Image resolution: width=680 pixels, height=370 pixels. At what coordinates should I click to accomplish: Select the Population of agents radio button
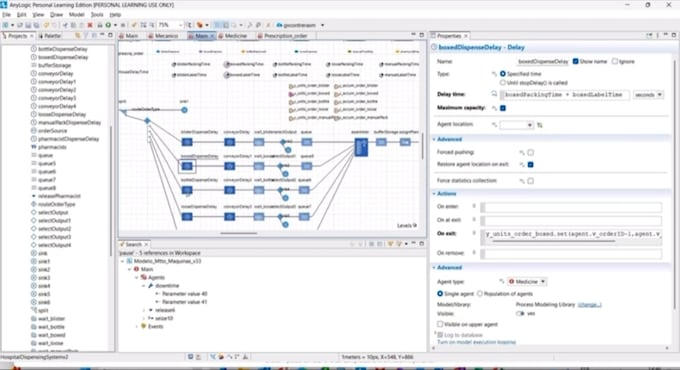(x=480, y=294)
